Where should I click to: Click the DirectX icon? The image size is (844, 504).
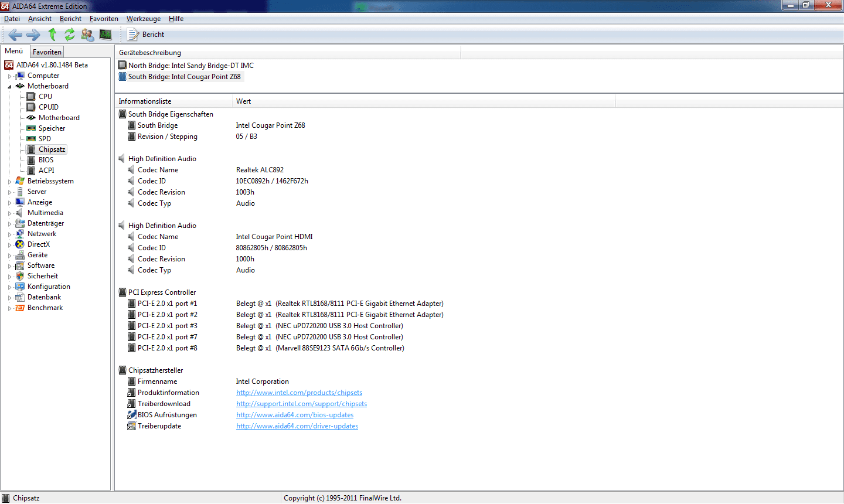(x=20, y=244)
